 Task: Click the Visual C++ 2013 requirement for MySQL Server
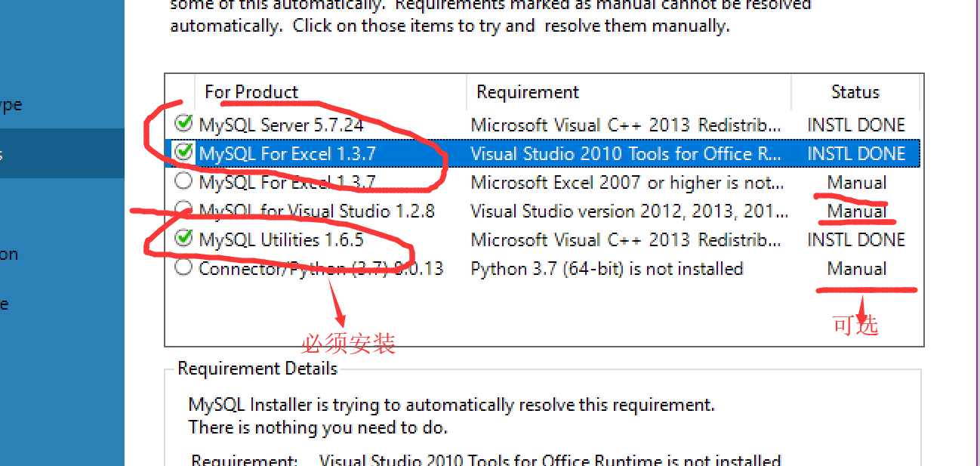(x=626, y=125)
